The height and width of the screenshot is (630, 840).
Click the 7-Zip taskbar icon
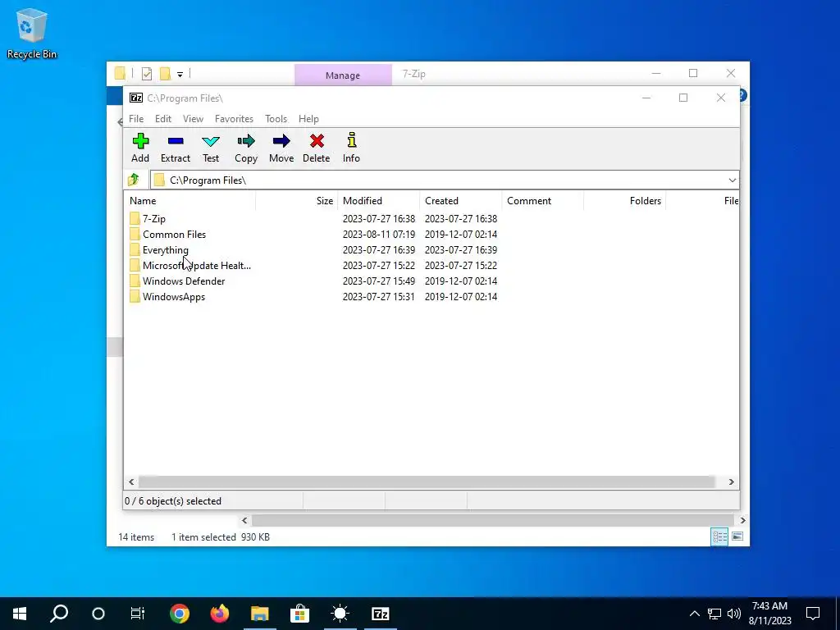381,614
